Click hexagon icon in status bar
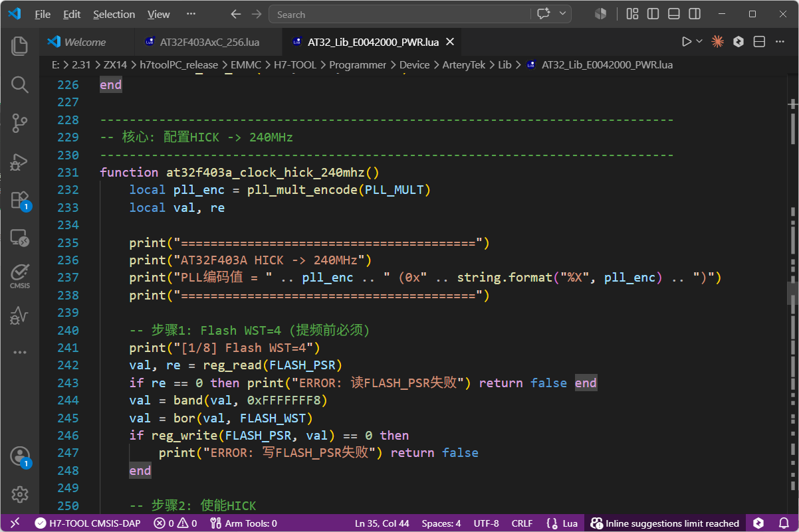 [x=758, y=523]
